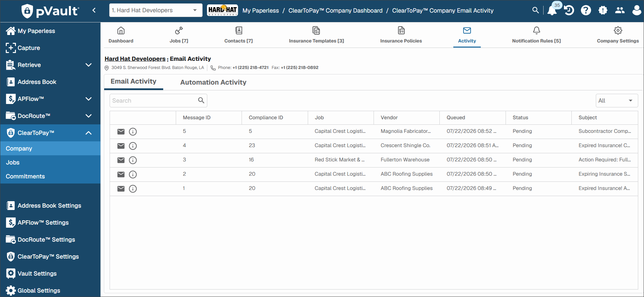The width and height of the screenshot is (644, 297).
Task: Open the users group icon
Action: click(x=620, y=10)
